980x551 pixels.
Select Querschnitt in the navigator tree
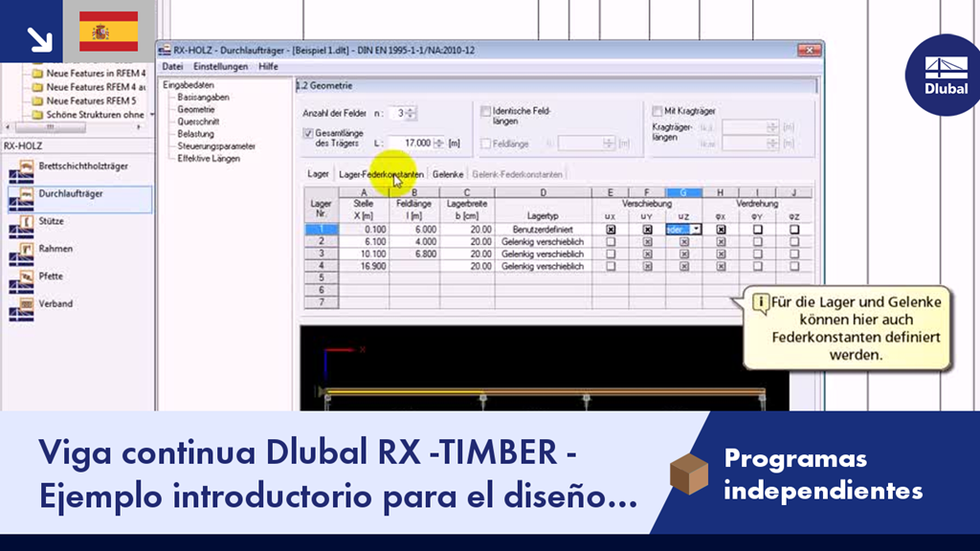[x=198, y=121]
